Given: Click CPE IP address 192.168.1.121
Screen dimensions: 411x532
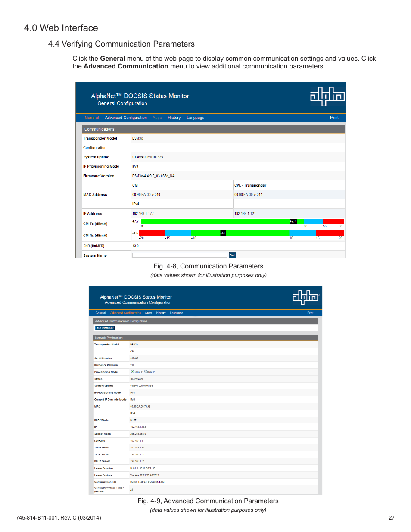Looking at the screenshot, I should 245,214.
